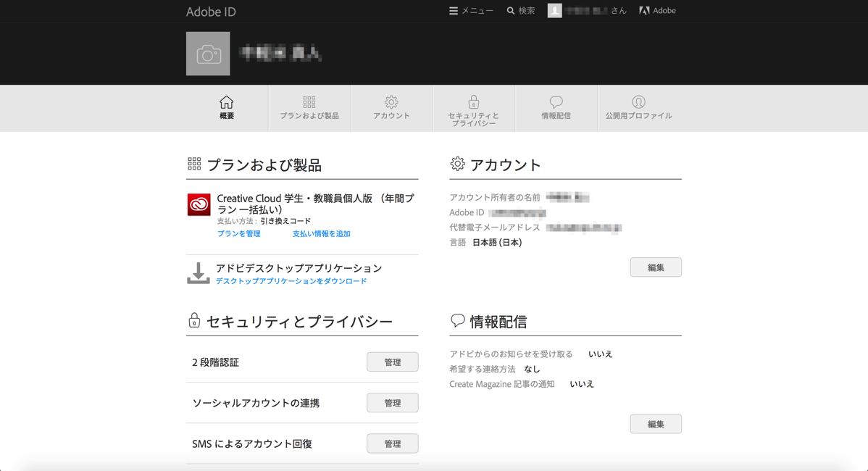
Task: Click Create Magazine 記事の通知 label
Action: (x=502, y=384)
